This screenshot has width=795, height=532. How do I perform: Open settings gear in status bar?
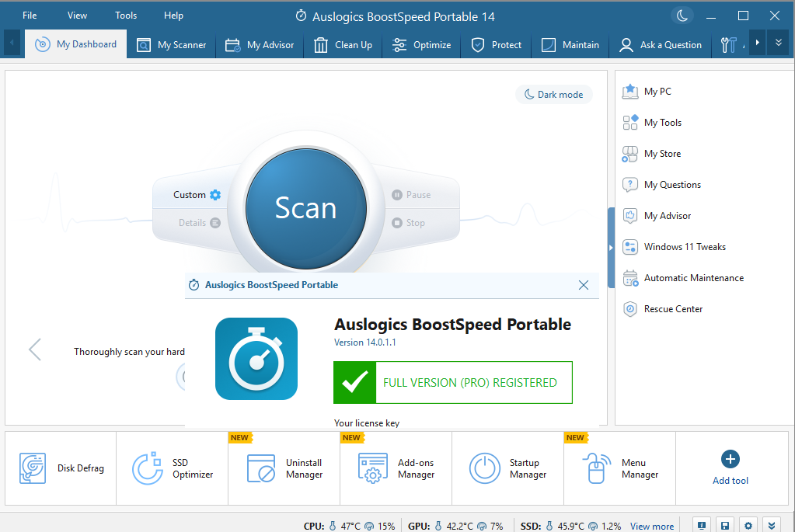click(x=748, y=526)
